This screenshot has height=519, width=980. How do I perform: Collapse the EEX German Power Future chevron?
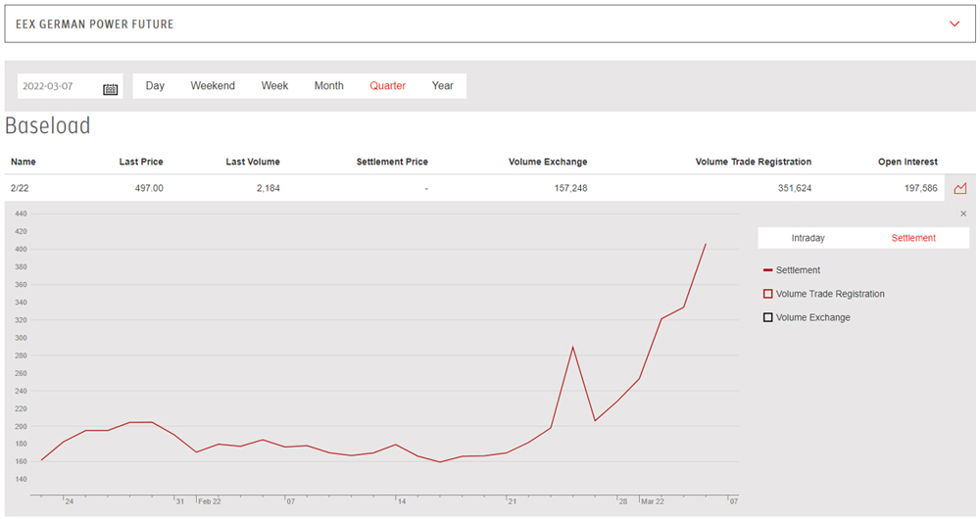[x=955, y=24]
